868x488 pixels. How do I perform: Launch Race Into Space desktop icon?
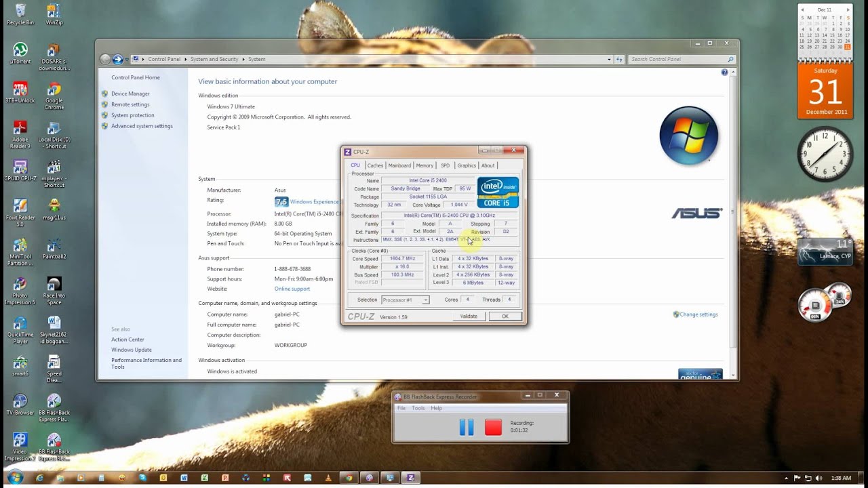(x=54, y=291)
